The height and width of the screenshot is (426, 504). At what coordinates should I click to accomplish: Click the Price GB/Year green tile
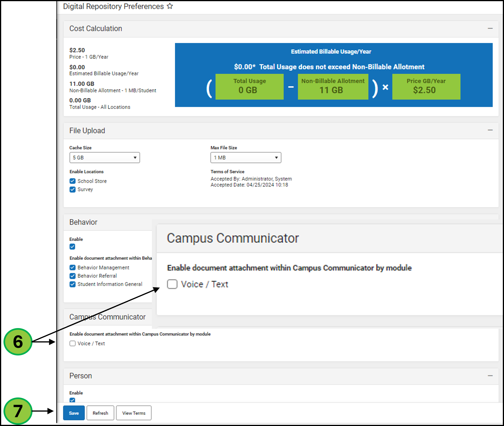coord(426,87)
